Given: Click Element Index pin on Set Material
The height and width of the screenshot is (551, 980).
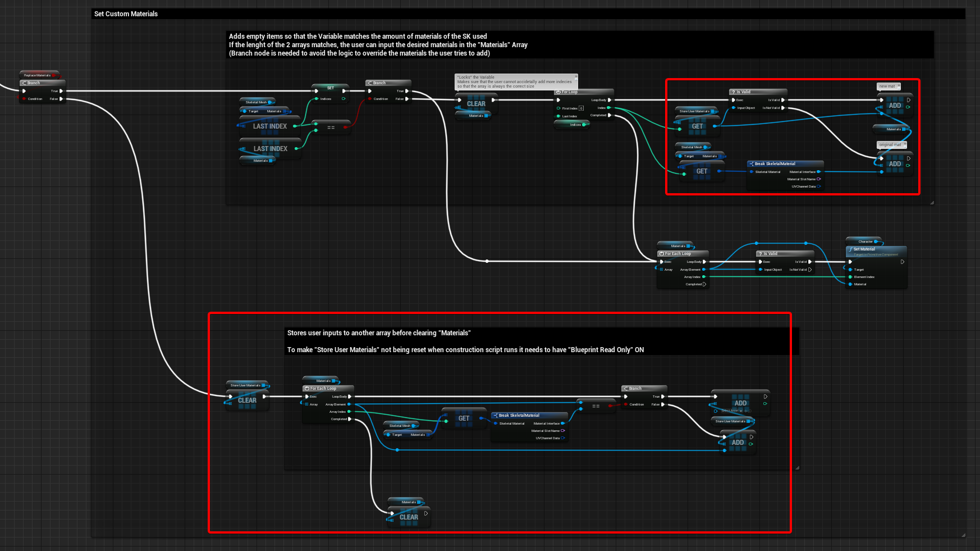Looking at the screenshot, I should pyautogui.click(x=850, y=277).
